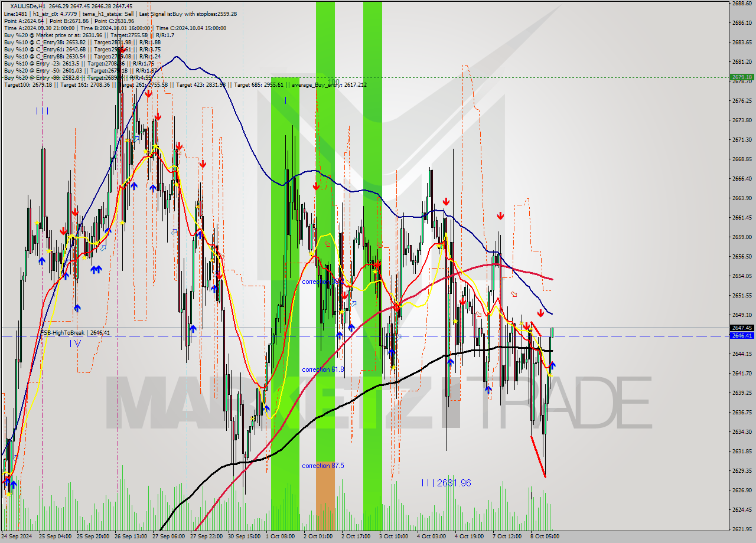The height and width of the screenshot is (543, 756).
Task: Click the '3 Oct 10:00' time axis label
Action: 393,537
